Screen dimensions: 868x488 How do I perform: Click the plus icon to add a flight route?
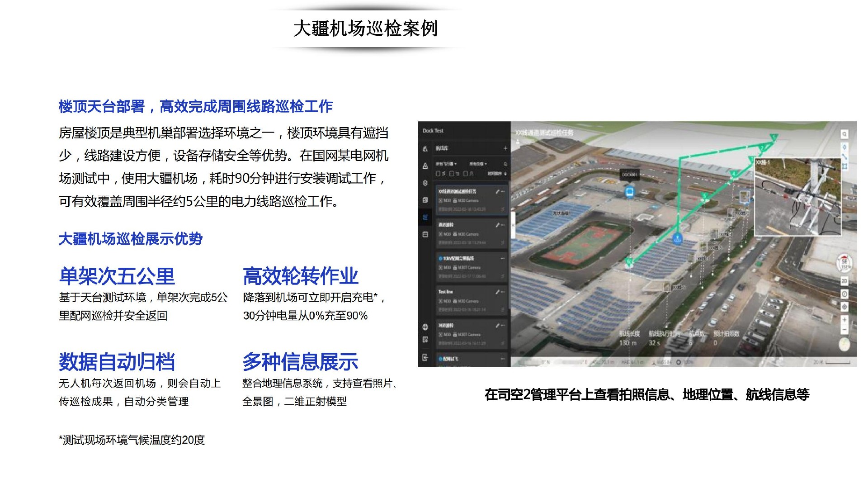505,148
